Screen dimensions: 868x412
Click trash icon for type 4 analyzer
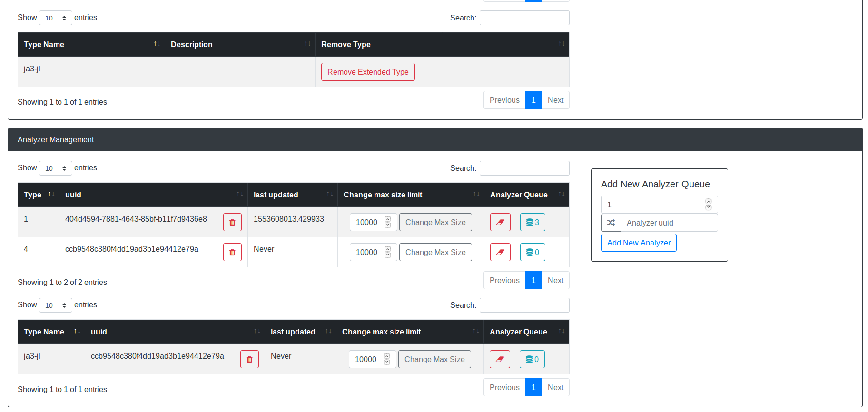[232, 252]
